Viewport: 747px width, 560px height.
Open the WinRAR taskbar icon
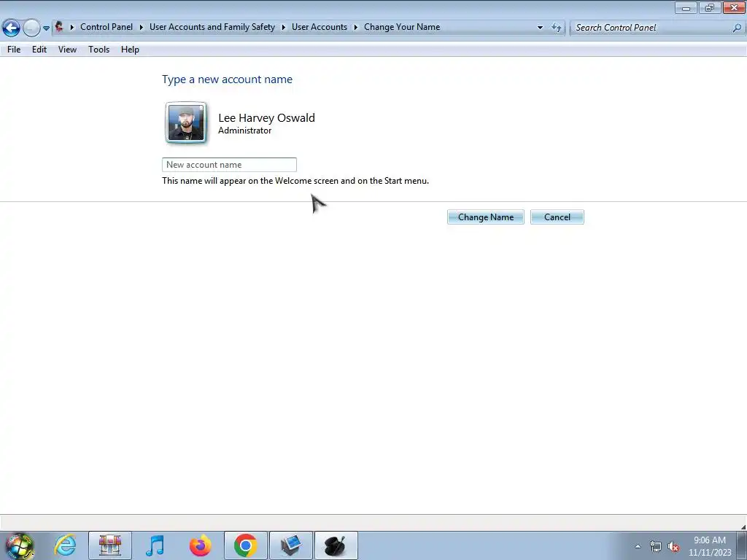point(110,545)
